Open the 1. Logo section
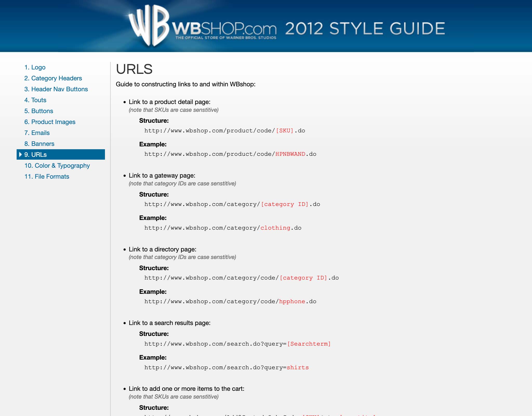532x416 pixels. pos(35,67)
